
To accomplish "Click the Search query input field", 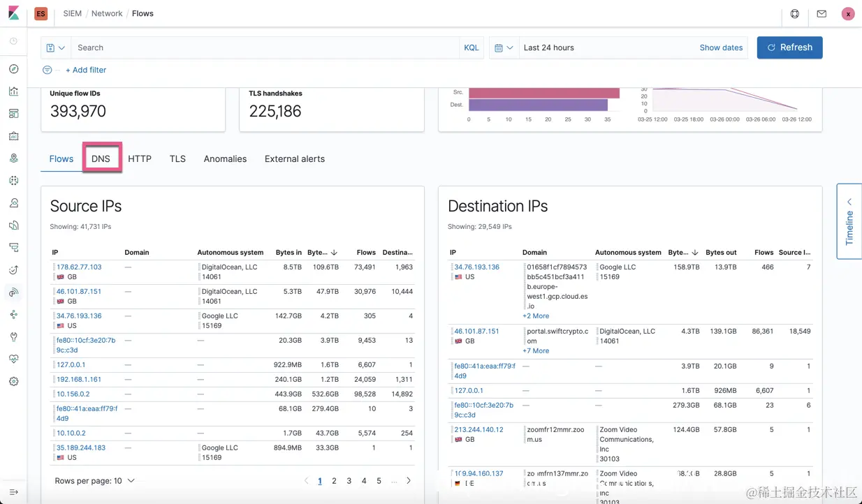I will [x=265, y=47].
